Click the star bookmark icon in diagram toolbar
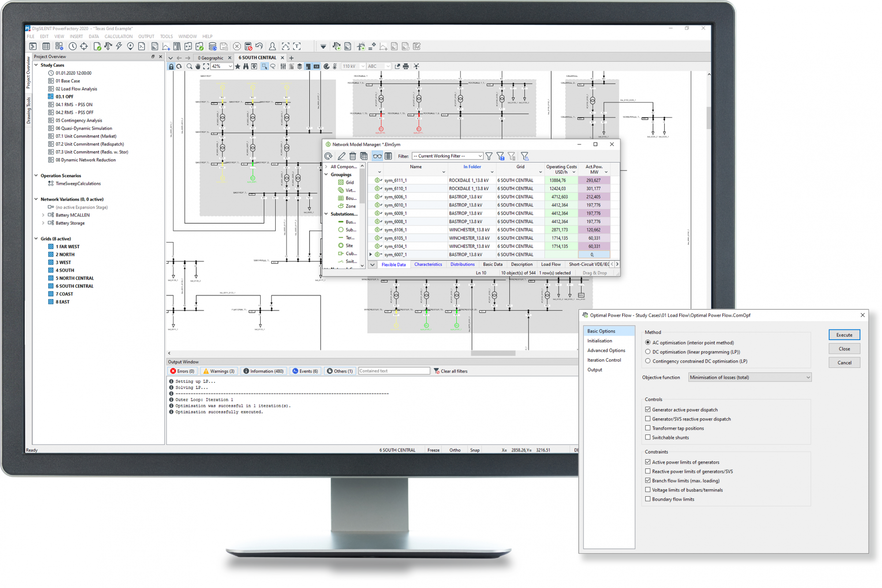Viewport: 882px width, 588px height. coord(238,67)
